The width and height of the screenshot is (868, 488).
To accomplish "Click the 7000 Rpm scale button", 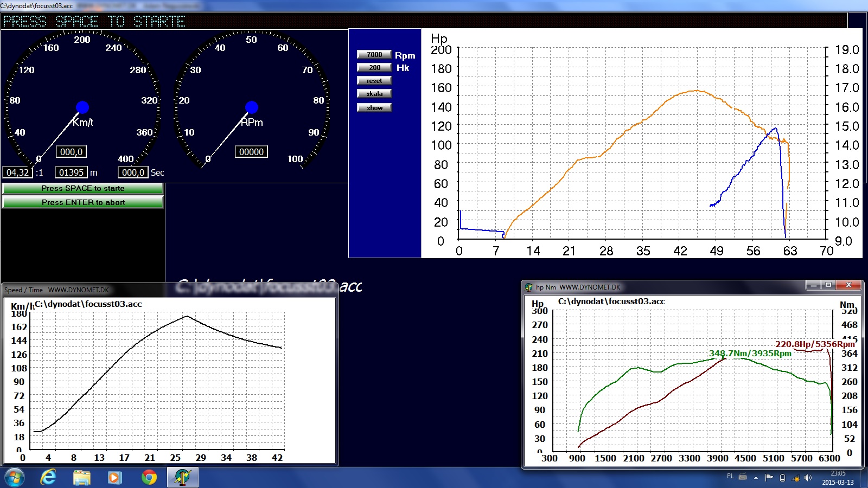I will [x=374, y=55].
